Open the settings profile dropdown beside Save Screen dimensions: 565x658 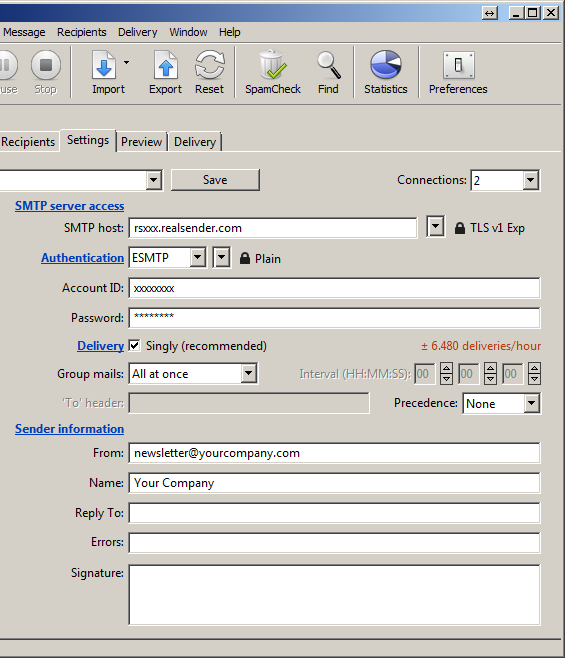(154, 180)
